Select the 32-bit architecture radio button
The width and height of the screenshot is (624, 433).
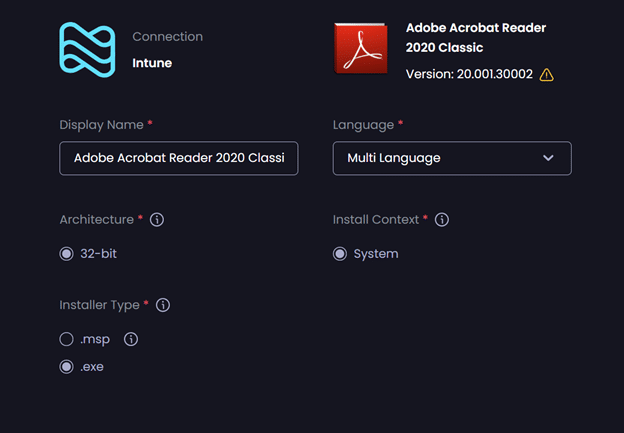[67, 254]
